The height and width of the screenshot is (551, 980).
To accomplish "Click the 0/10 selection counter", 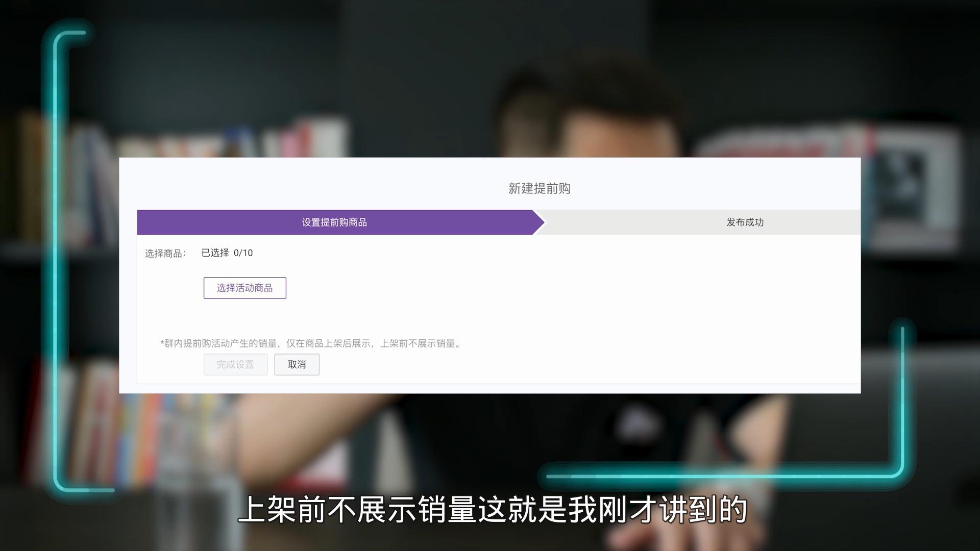I will pyautogui.click(x=243, y=253).
